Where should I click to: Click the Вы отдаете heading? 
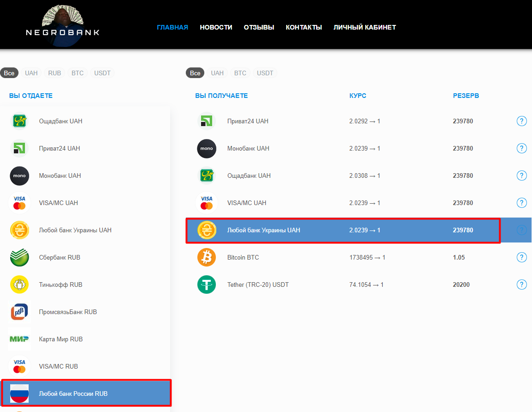[31, 96]
